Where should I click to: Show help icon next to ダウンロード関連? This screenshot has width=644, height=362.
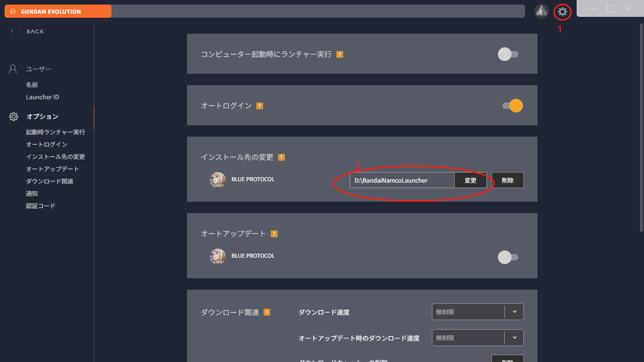coord(267,312)
